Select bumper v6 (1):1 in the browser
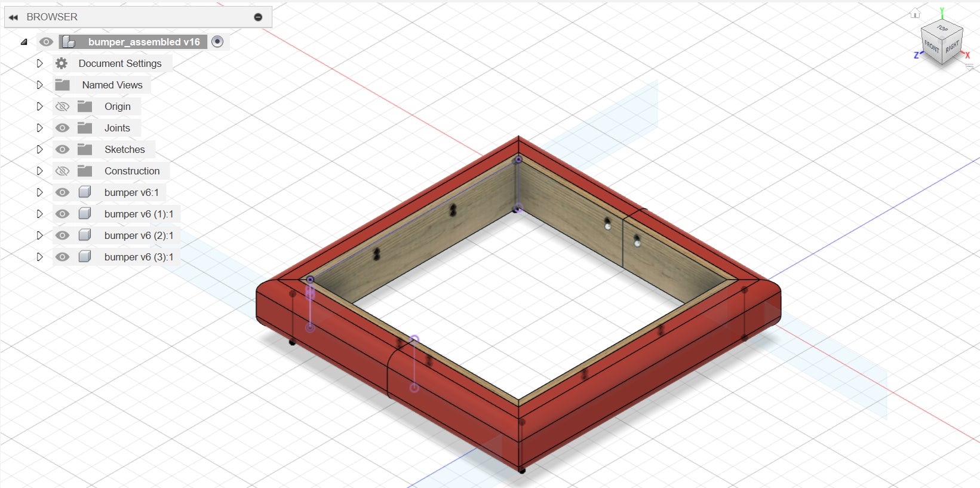The image size is (980, 488). (139, 214)
